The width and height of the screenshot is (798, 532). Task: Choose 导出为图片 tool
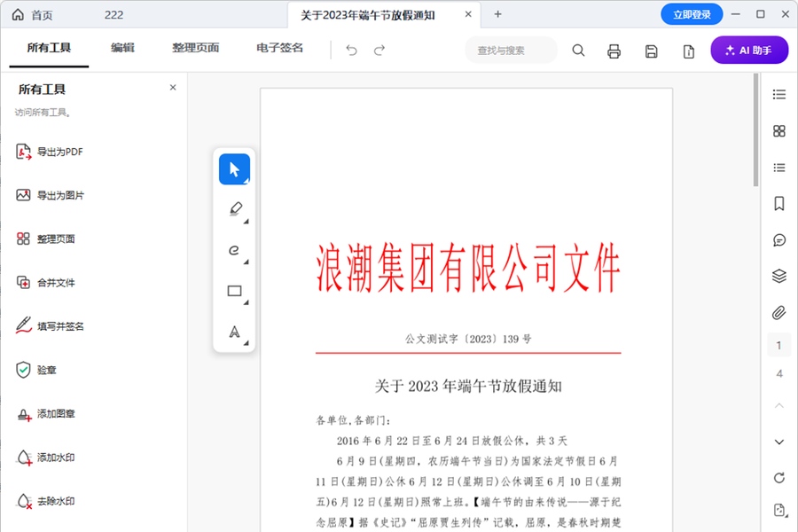pyautogui.click(x=50, y=195)
